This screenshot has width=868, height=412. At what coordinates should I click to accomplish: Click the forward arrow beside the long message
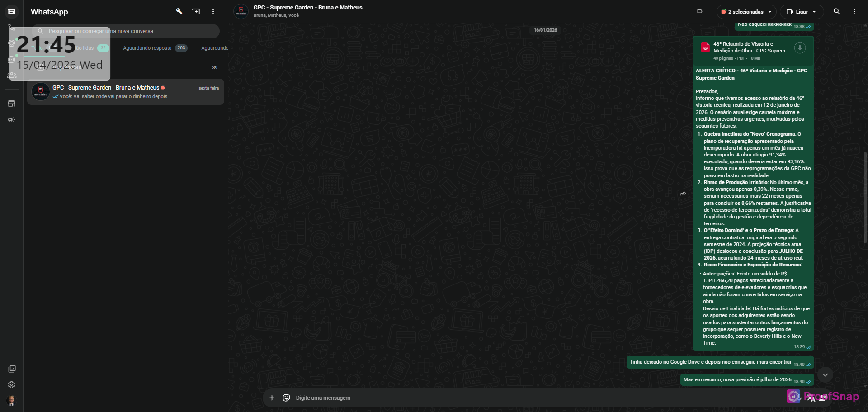coord(683,194)
